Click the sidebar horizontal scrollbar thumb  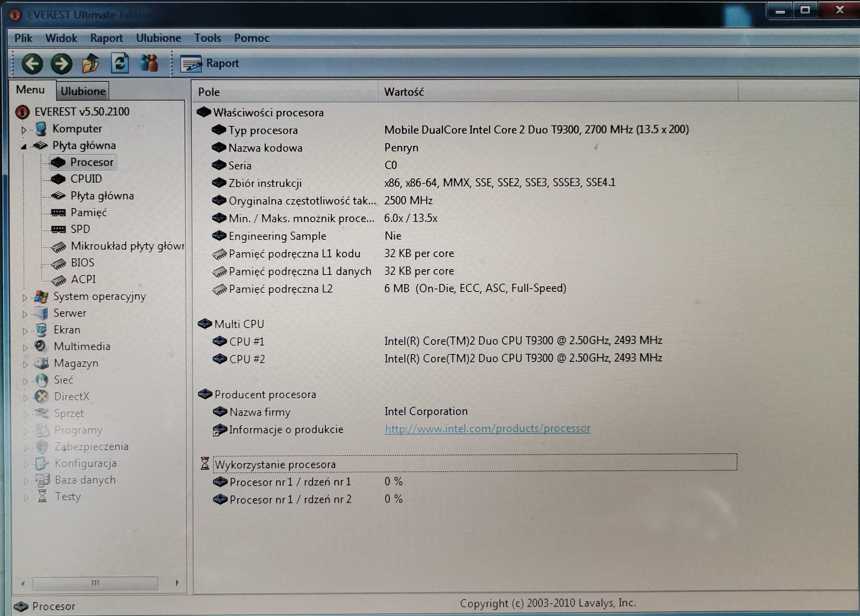pos(95,583)
